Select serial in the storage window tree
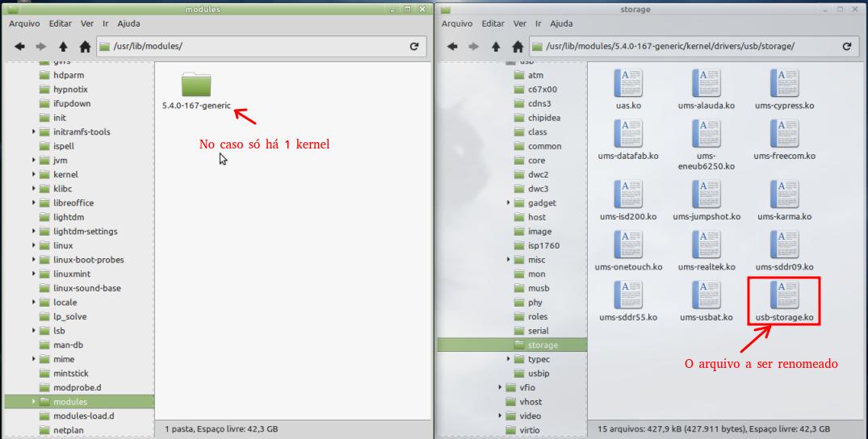The width and height of the screenshot is (868, 439). click(538, 331)
